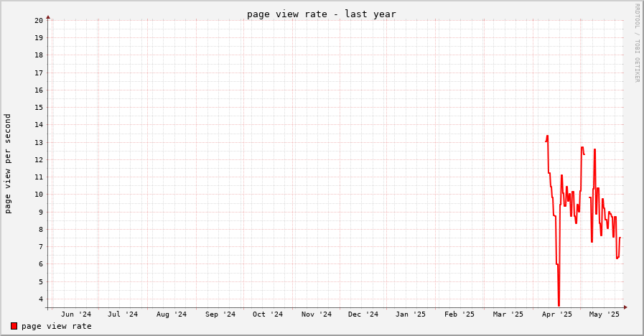Click the lowest dip of the red line in April
Image resolution: width=644 pixels, height=336 pixels.
coord(559,305)
